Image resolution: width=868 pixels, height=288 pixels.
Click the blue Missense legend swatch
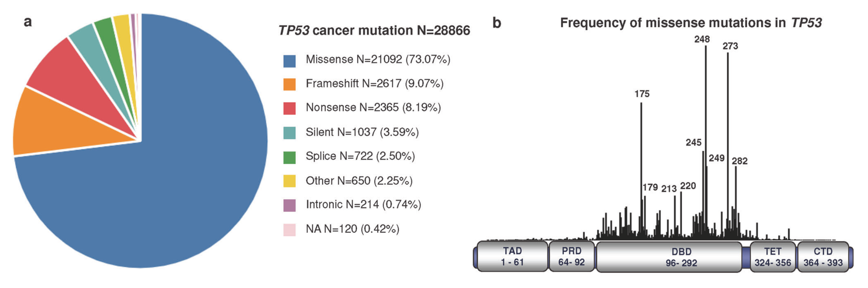[x=289, y=61]
